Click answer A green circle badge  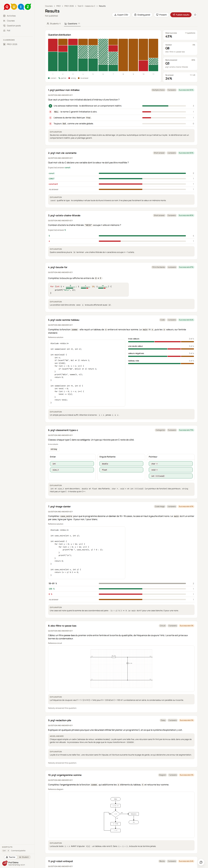point(51,106)
